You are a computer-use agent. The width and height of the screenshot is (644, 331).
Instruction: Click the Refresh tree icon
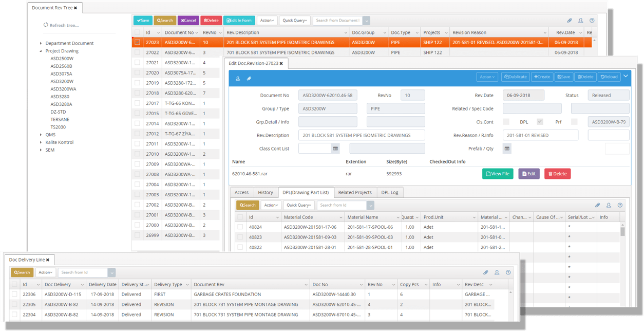pos(46,25)
